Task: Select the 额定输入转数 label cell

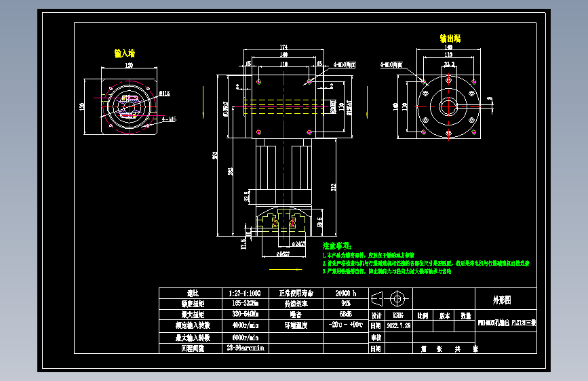Action: [x=191, y=325]
